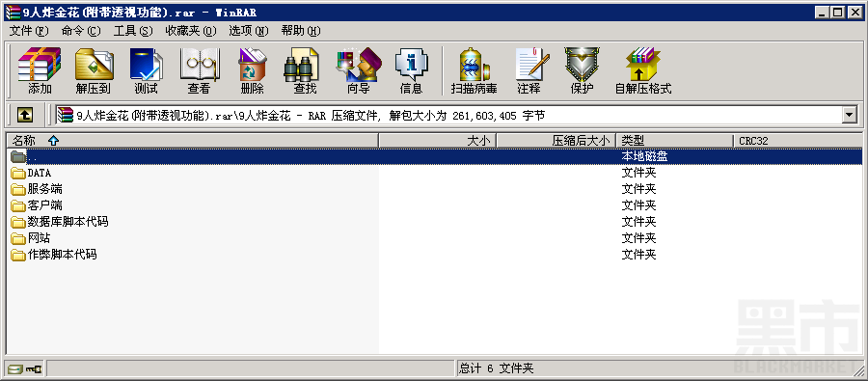Sort by the CRC32 column header
The image size is (868, 381).
(x=798, y=141)
